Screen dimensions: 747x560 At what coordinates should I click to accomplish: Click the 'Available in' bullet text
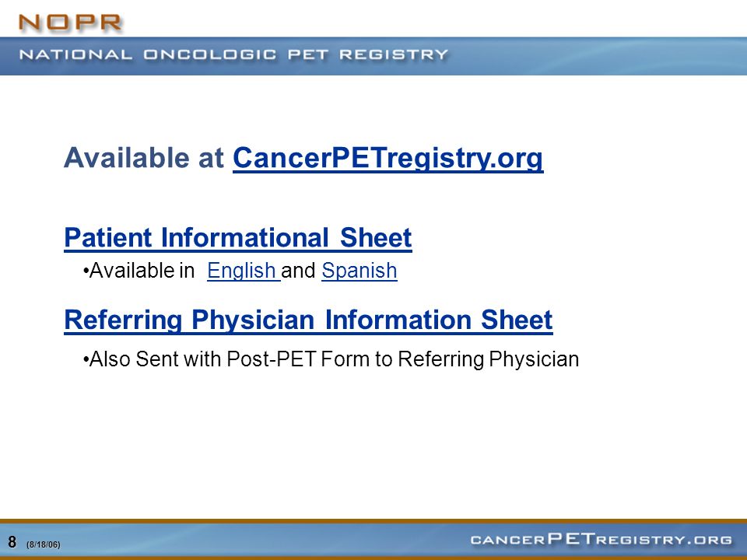click(142, 271)
